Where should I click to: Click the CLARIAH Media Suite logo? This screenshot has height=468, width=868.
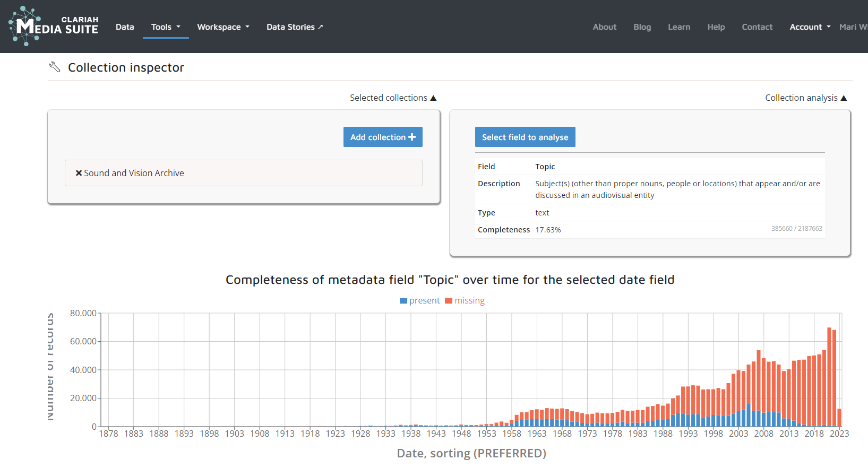(x=54, y=27)
